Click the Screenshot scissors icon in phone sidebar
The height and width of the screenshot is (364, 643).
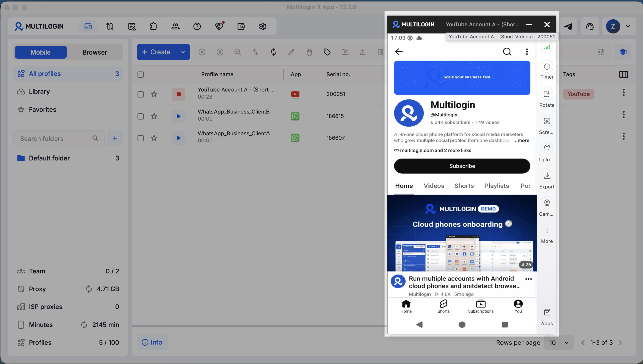pos(547,121)
